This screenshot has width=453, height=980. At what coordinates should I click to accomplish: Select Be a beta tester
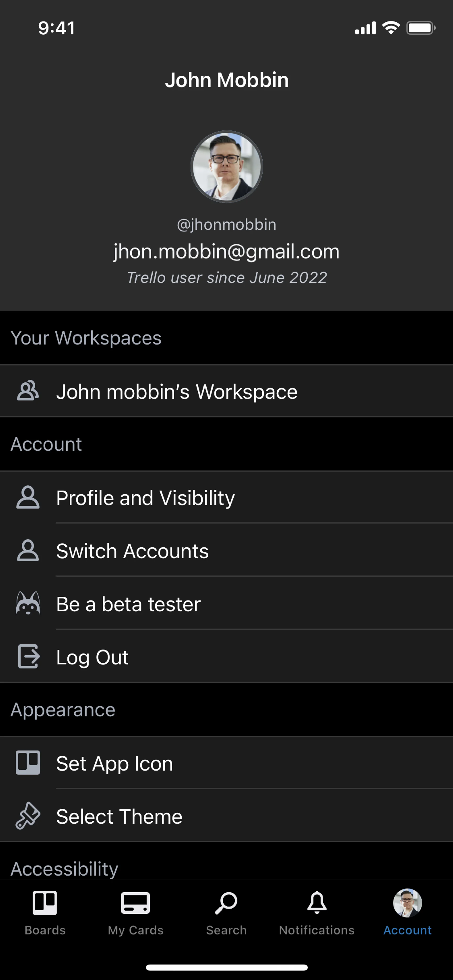(128, 604)
